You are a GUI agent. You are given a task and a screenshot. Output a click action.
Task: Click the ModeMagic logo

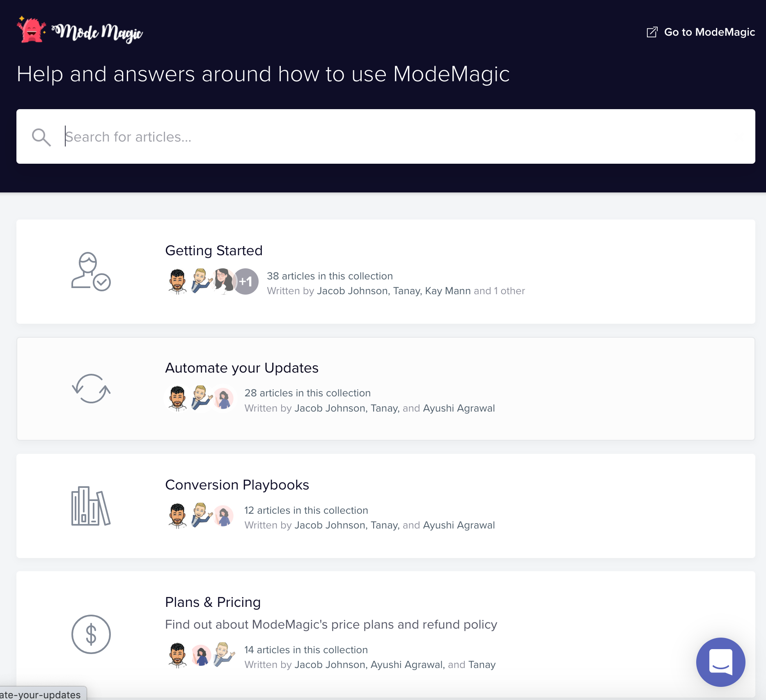tap(80, 30)
